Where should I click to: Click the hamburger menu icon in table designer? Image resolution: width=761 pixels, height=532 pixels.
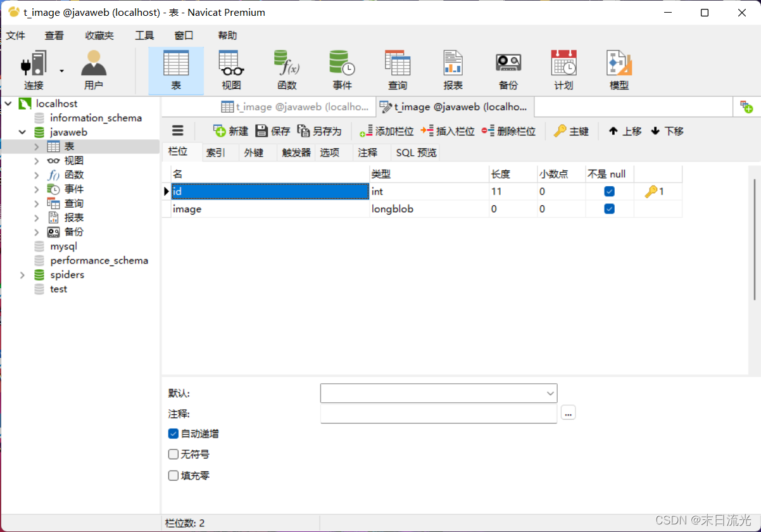(178, 130)
